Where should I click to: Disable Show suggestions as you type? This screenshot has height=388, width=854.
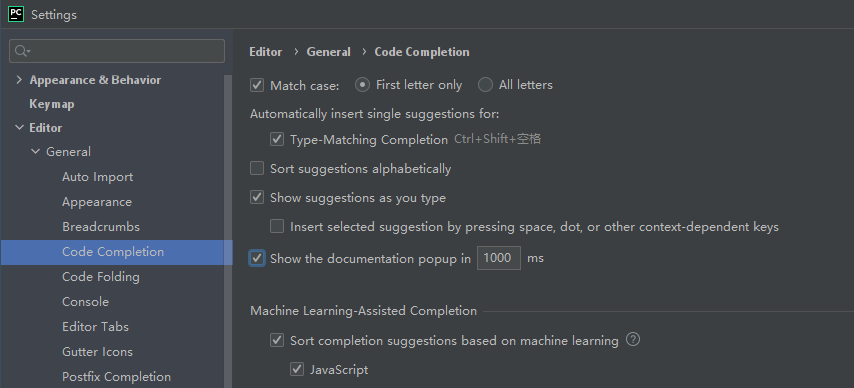click(257, 197)
